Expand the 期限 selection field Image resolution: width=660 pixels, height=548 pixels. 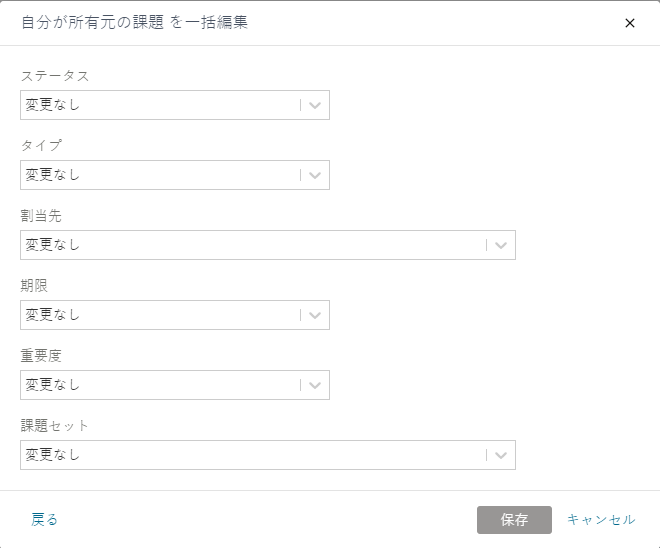175,315
